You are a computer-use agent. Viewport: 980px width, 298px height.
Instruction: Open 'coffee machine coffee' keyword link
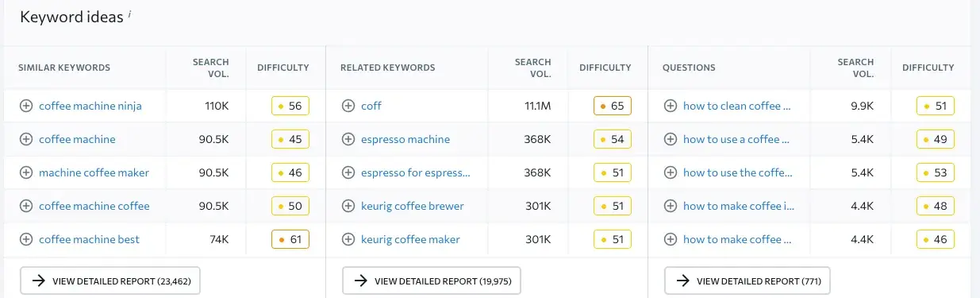94,206
